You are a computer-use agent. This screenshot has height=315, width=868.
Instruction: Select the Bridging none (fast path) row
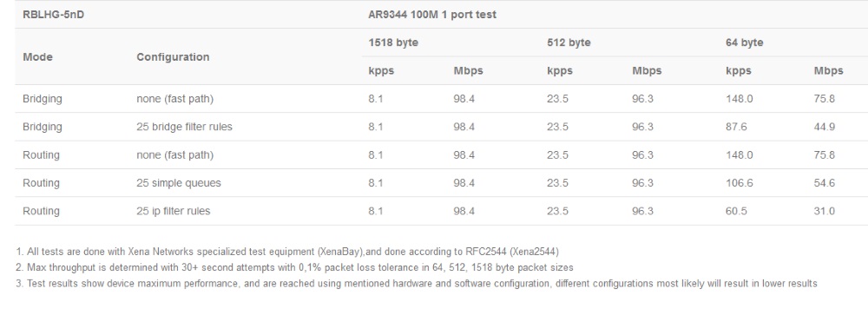(x=441, y=99)
